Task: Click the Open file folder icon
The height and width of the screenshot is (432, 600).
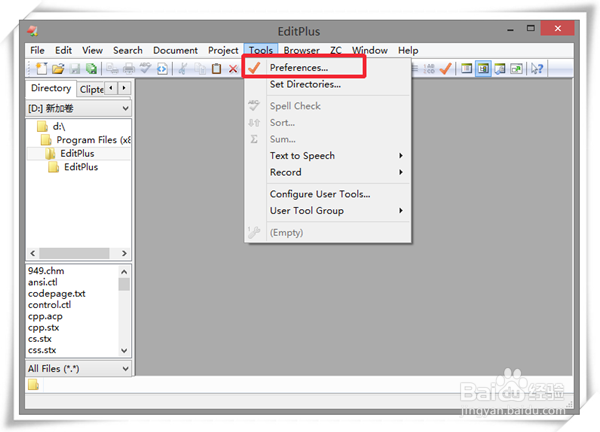Action: (x=58, y=69)
